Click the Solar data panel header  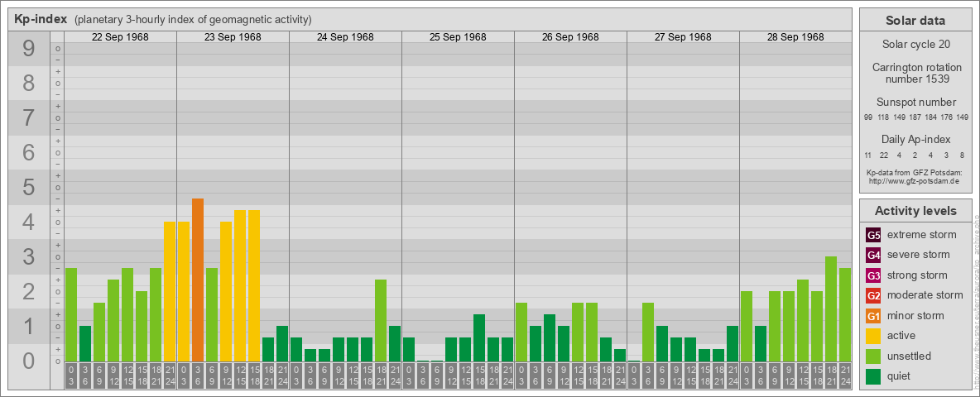pos(915,21)
